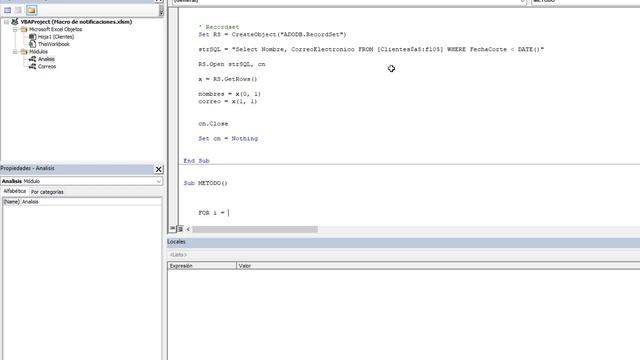Click the View Code icon in Project Explorer
This screenshot has width=640, height=360.
(x=8, y=10)
